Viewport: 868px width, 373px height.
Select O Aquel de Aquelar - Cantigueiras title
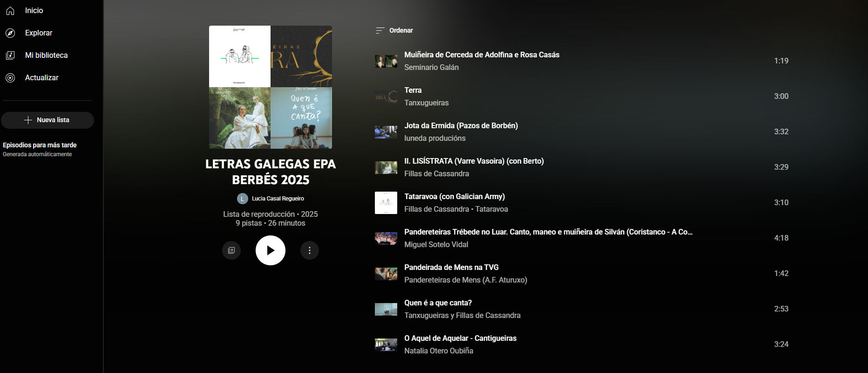(x=461, y=338)
